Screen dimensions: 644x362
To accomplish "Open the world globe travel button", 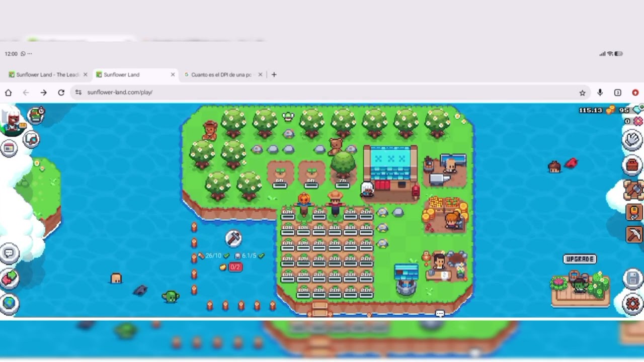I will pyautogui.click(x=9, y=303).
